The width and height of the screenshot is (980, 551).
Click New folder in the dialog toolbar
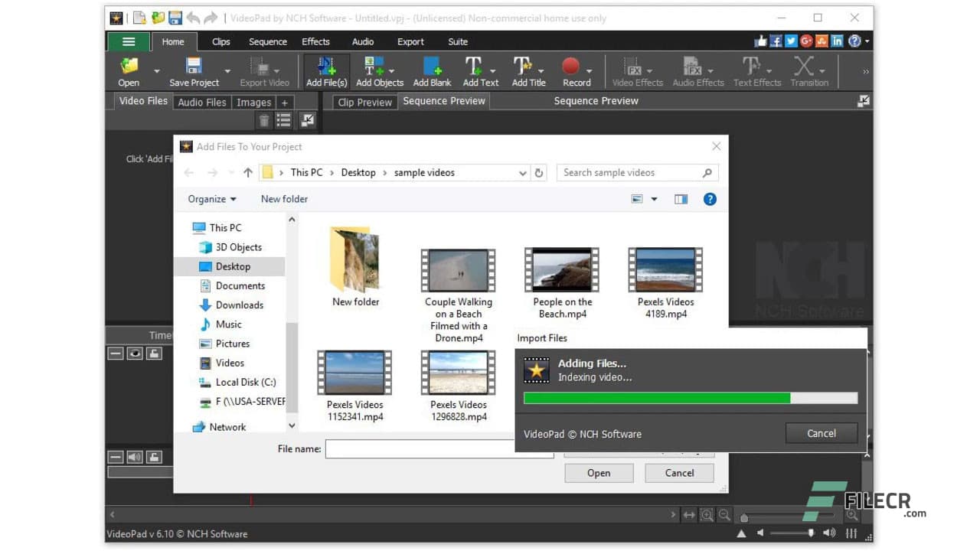[x=283, y=199]
